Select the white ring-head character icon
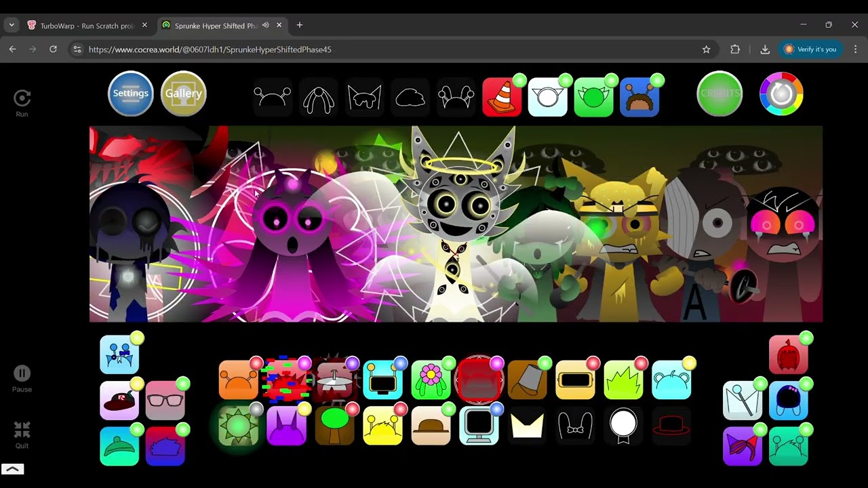The height and width of the screenshot is (488, 868). coord(548,97)
